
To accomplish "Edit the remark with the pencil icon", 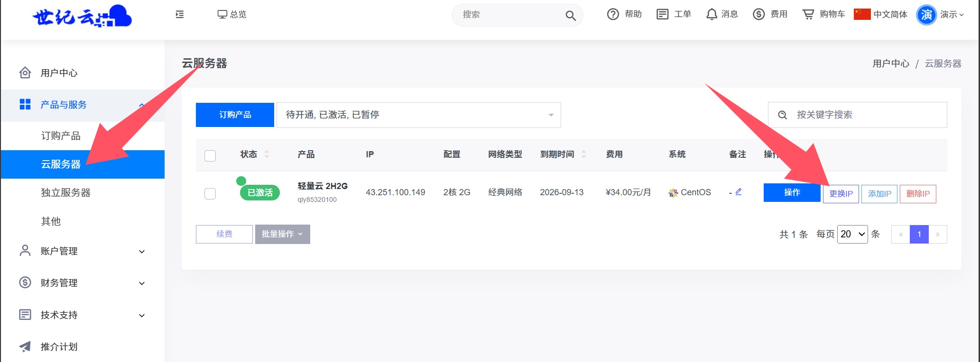I will click(x=739, y=192).
